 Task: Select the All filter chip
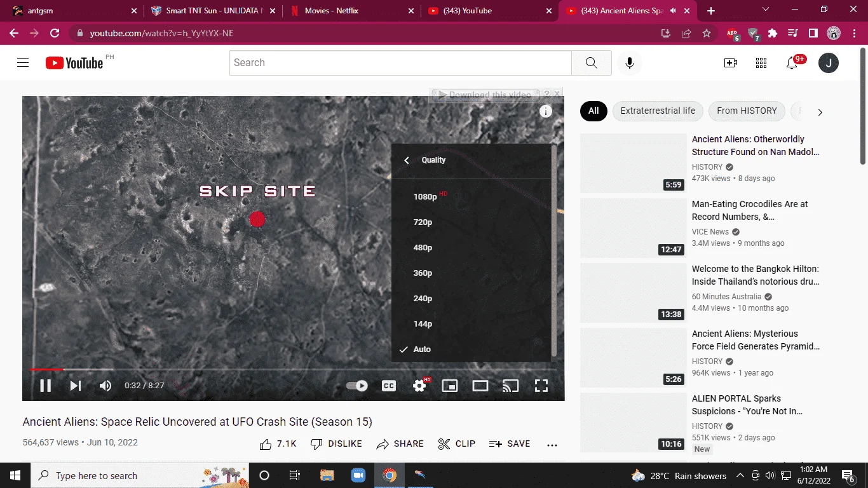click(593, 111)
